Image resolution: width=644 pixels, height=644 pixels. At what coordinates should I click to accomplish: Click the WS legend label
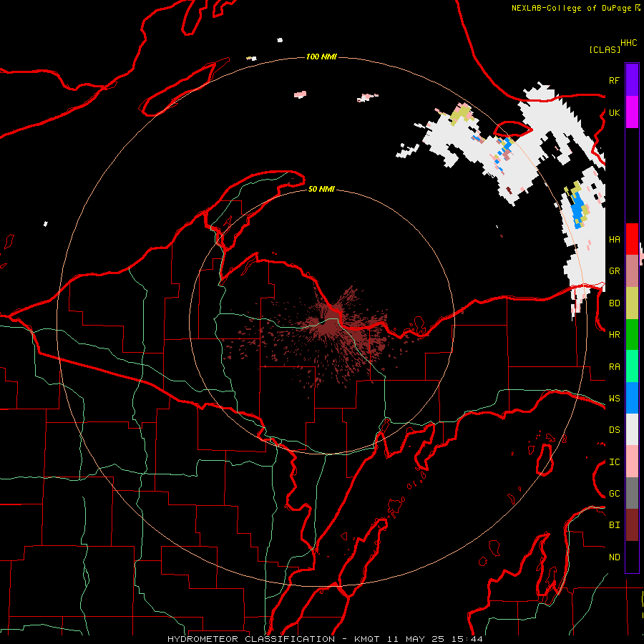(x=614, y=398)
